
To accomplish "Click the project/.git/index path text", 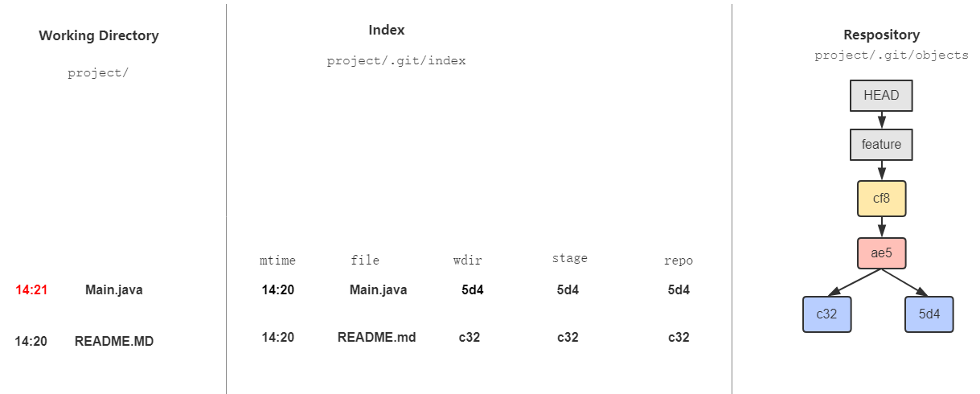I will pos(396,61).
